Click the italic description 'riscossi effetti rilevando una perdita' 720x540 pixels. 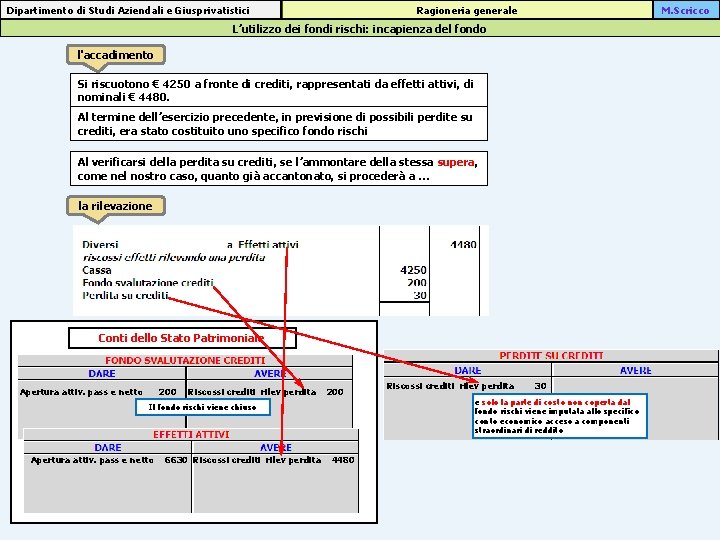point(174,257)
